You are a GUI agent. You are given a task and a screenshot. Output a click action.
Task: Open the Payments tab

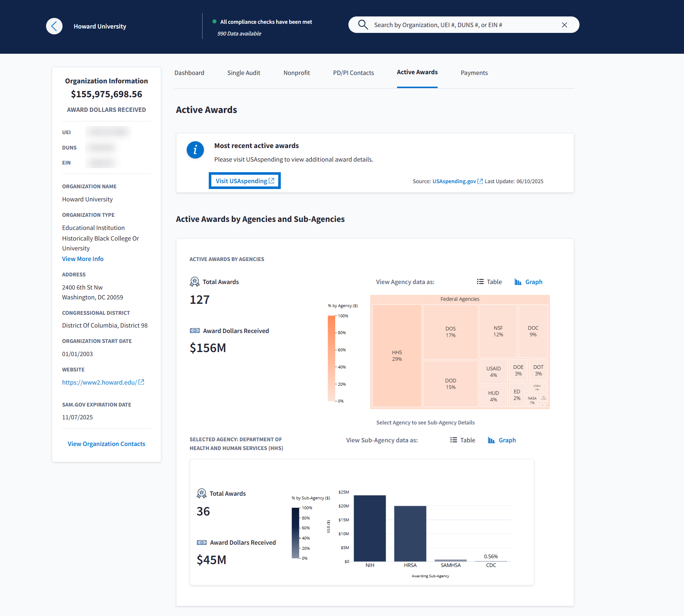click(x=474, y=73)
